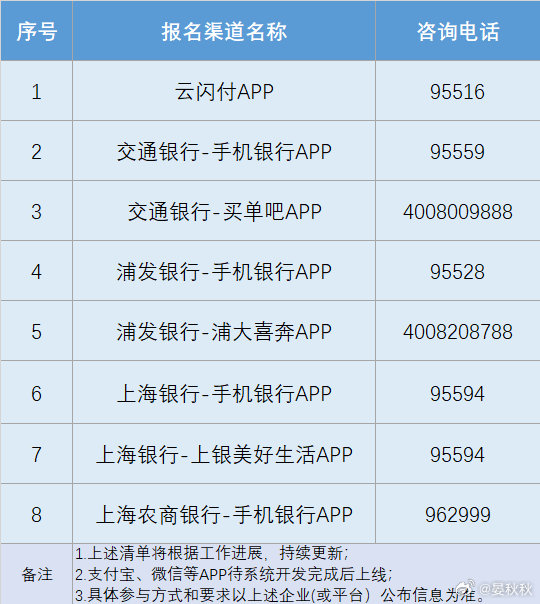Click serial number 4 cell
Viewport: 540px width, 604px height.
coord(37,272)
